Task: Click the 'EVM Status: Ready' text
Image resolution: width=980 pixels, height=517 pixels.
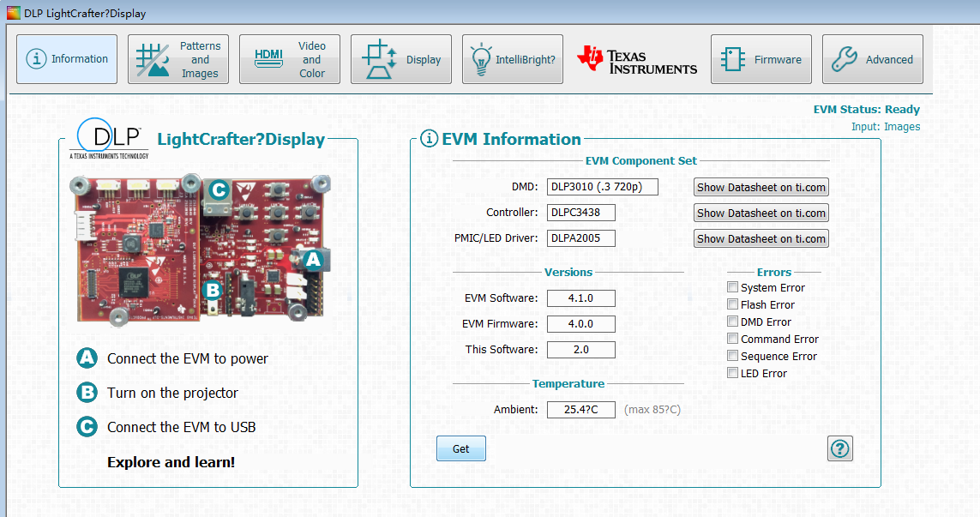Action: pos(866,110)
